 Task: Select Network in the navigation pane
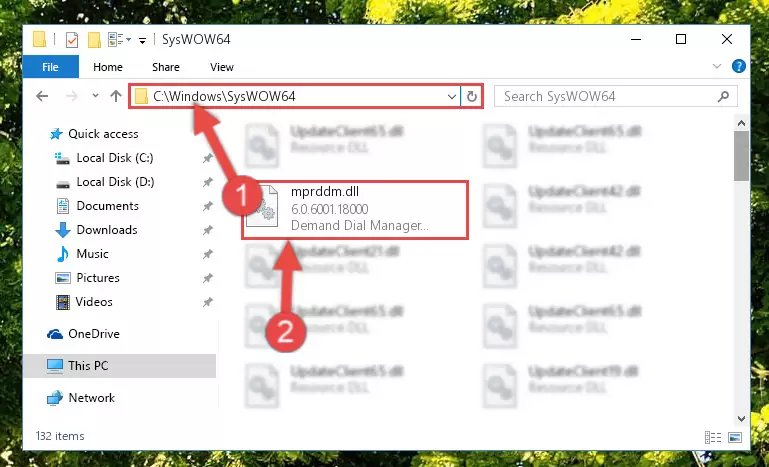[x=91, y=398]
